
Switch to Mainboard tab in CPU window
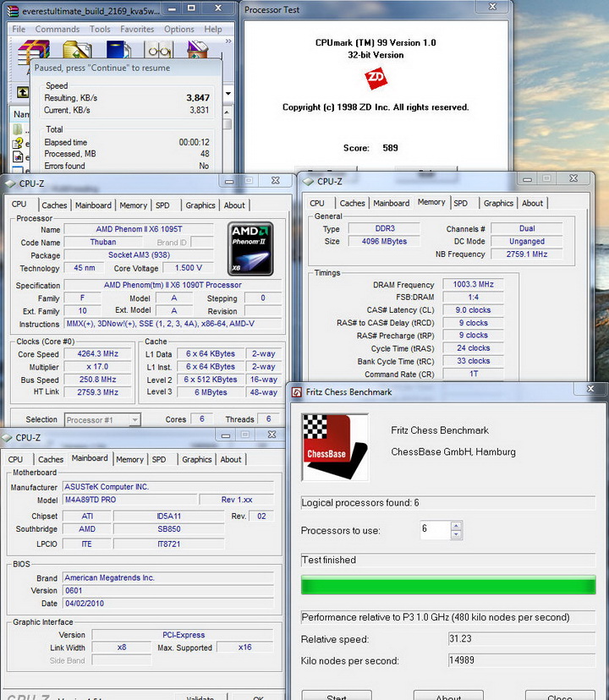(93, 205)
